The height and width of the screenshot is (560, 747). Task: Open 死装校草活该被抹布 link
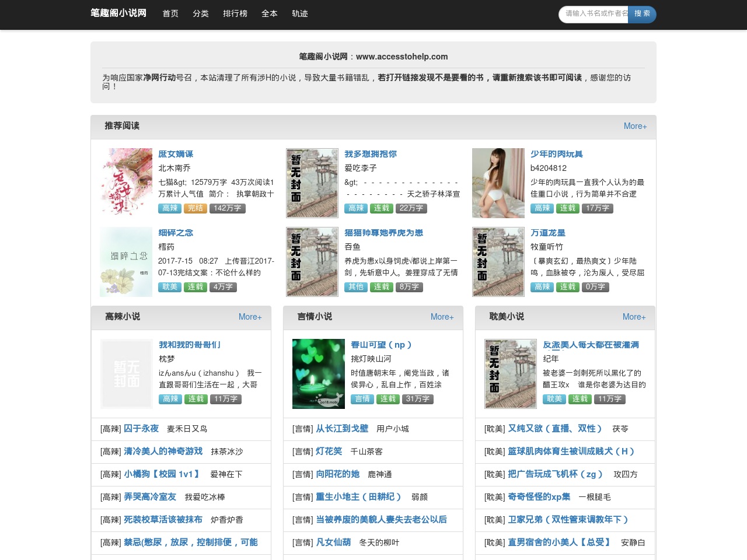pos(163,520)
